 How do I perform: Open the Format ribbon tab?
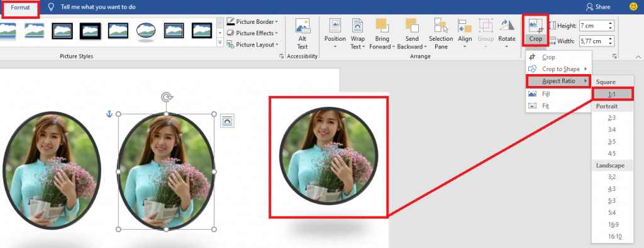point(21,8)
